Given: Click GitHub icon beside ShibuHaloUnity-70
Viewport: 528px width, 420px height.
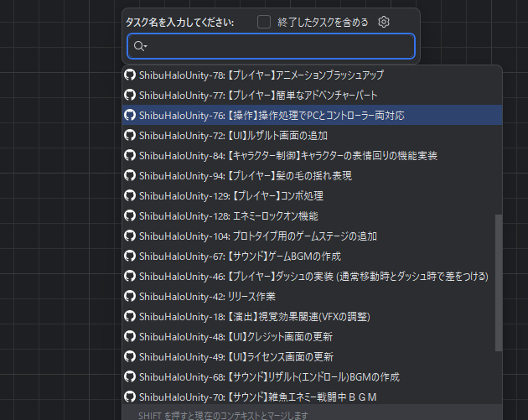Looking at the screenshot, I should [x=130, y=397].
